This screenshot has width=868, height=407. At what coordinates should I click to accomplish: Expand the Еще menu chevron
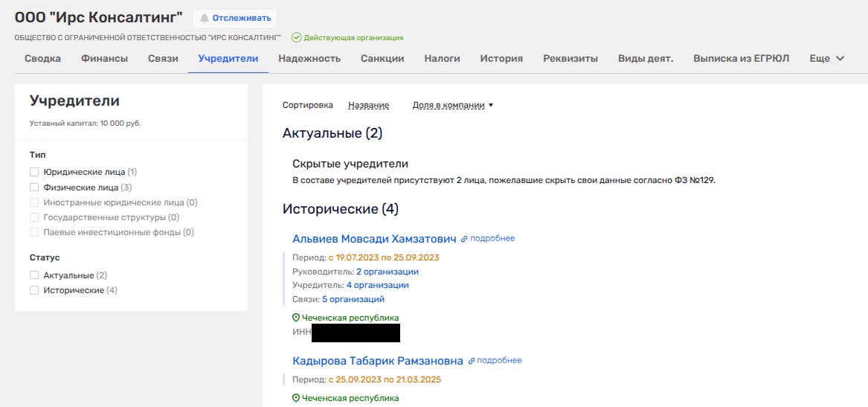840,59
